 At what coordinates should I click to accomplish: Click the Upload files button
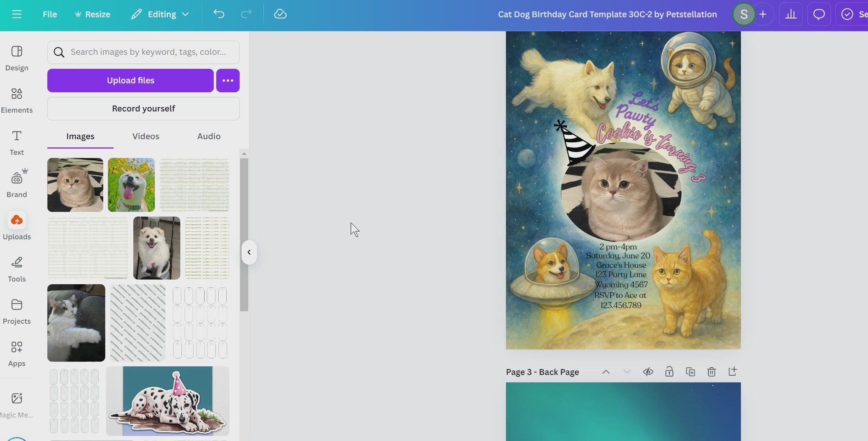point(131,80)
